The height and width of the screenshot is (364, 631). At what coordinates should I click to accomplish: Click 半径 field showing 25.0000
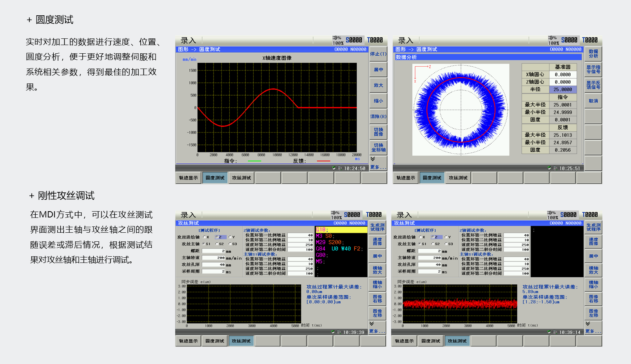pyautogui.click(x=562, y=89)
